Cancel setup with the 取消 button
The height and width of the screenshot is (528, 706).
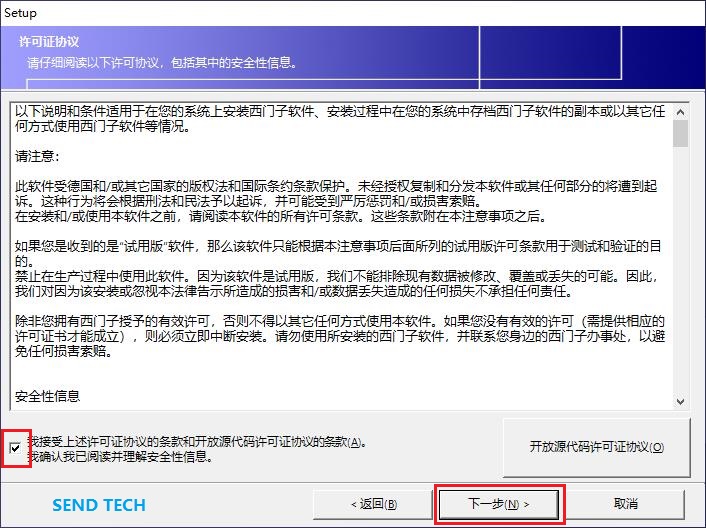626,504
